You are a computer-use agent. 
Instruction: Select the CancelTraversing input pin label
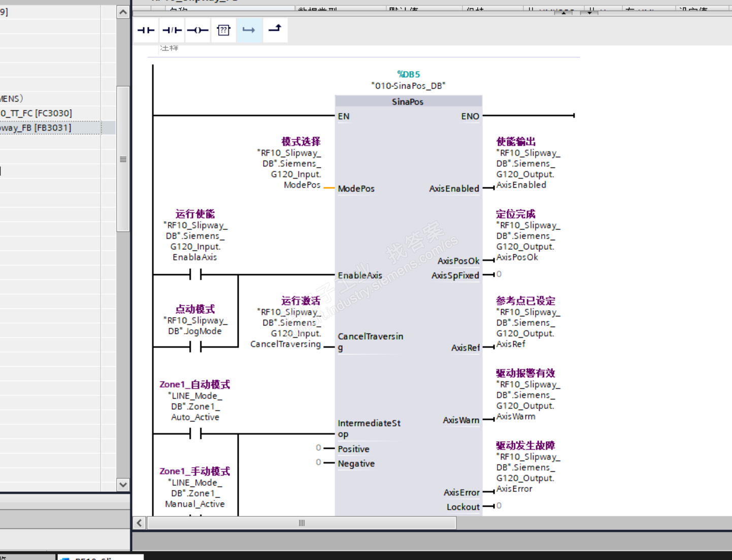click(371, 342)
